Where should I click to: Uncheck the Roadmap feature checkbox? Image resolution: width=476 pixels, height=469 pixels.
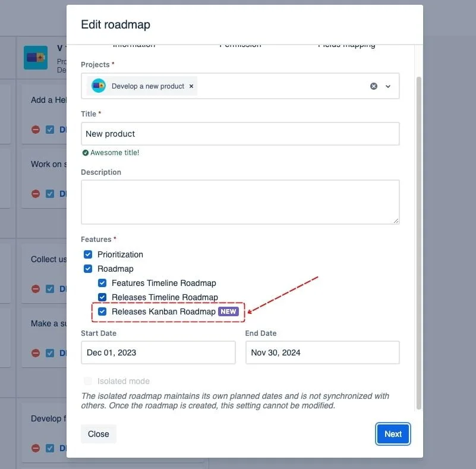pos(88,269)
